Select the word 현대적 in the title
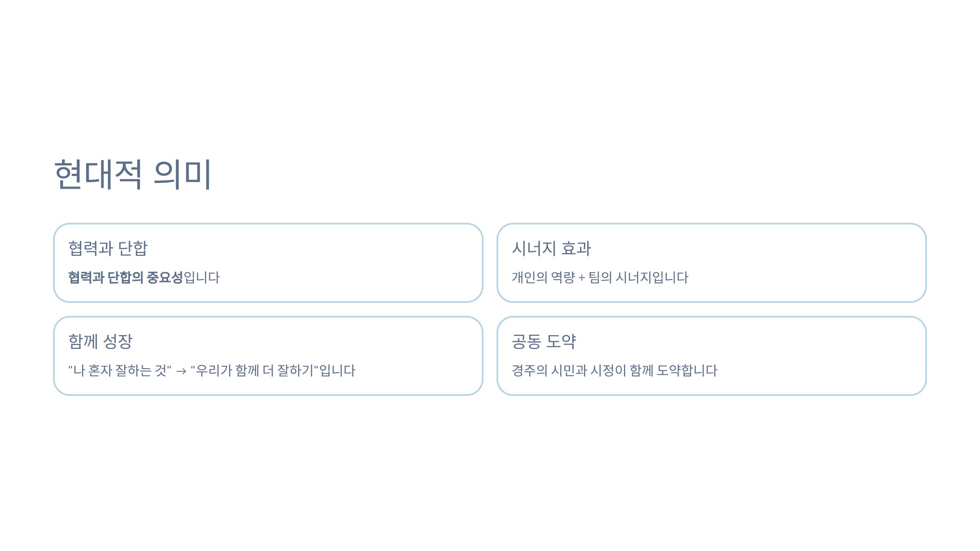The height and width of the screenshot is (551, 980). pos(98,174)
